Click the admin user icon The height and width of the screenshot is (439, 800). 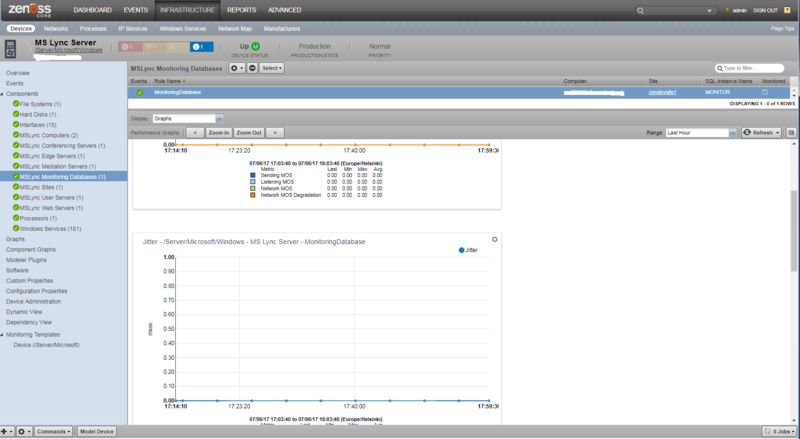coord(728,10)
